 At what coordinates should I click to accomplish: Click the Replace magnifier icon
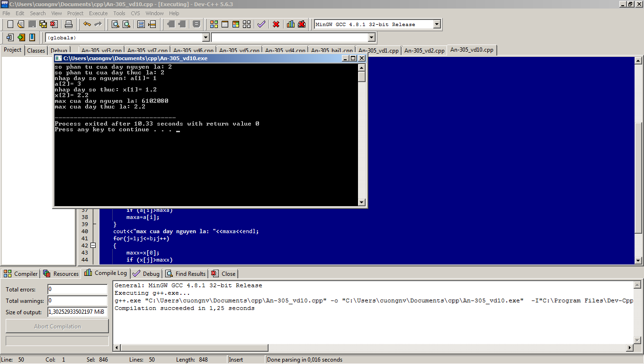click(126, 24)
